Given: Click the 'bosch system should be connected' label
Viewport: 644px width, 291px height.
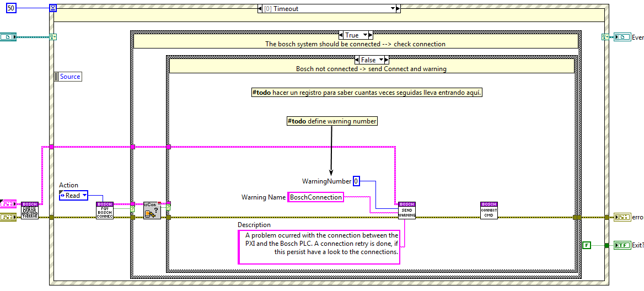Looking at the screenshot, I should point(356,44).
